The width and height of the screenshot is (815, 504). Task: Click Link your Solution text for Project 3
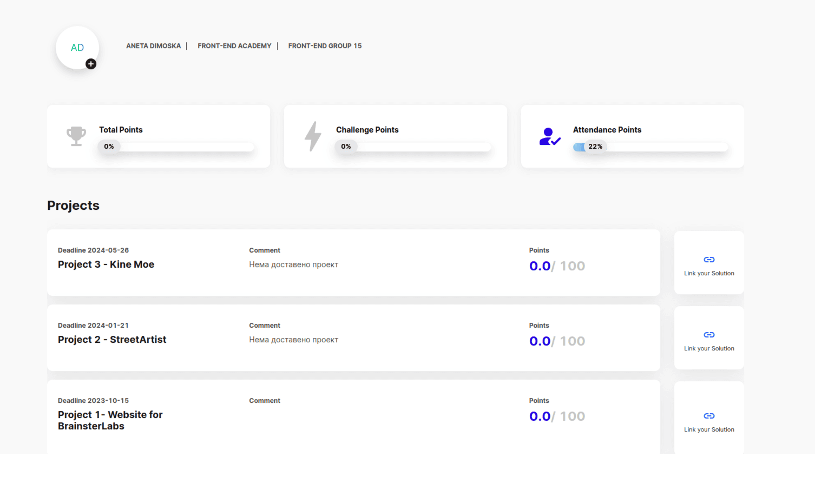coord(709,274)
